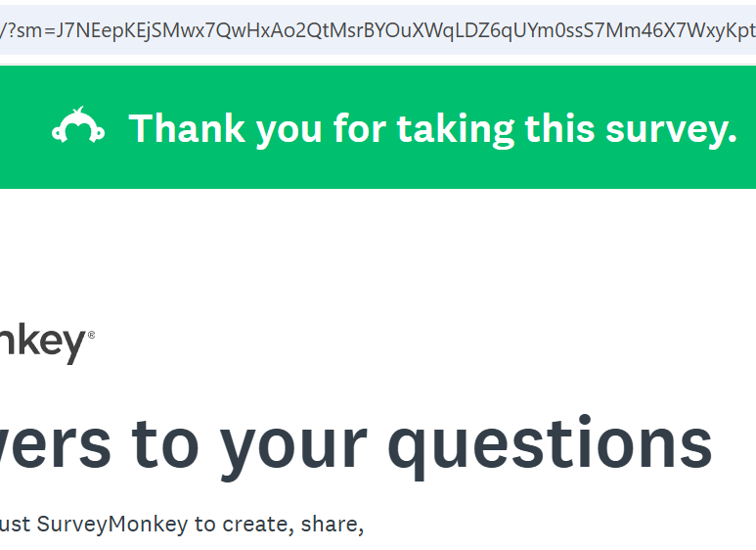
Task: Click the "Thank you for taking this survey." message
Action: click(x=432, y=128)
